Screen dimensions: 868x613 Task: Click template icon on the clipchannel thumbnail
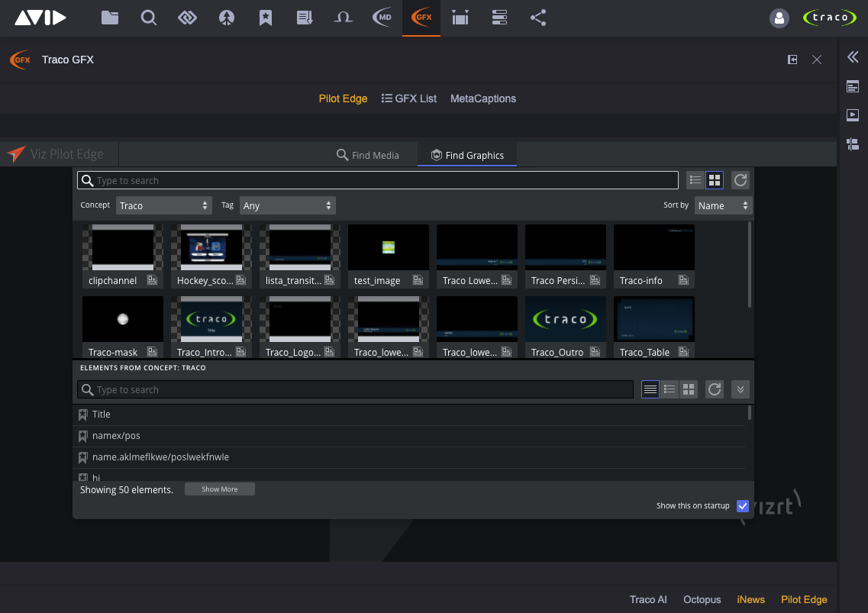click(x=152, y=280)
